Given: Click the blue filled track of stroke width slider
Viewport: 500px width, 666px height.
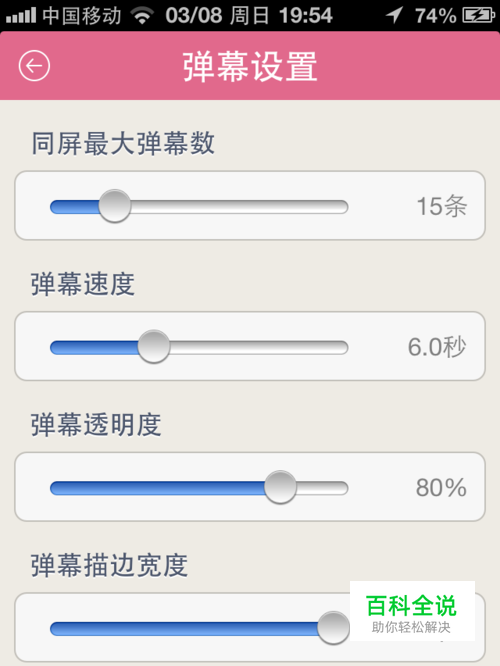Looking at the screenshot, I should pos(184,629).
